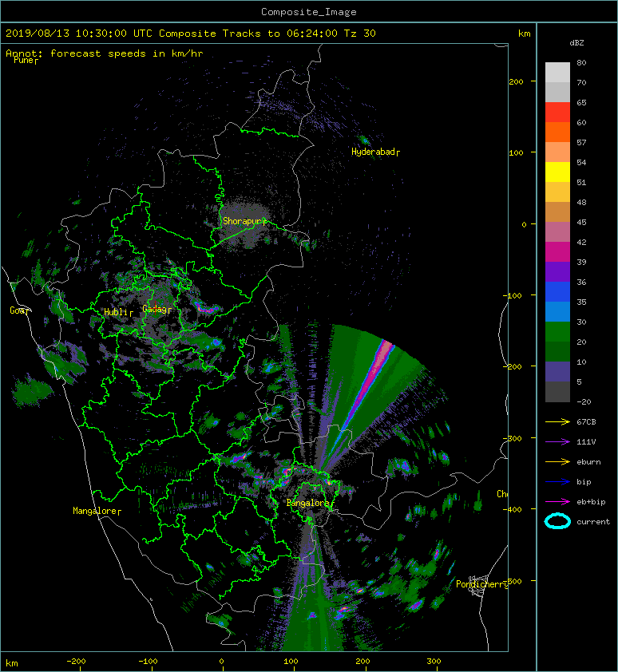Select the Mangalore city label
The image size is (618, 672).
point(97,511)
